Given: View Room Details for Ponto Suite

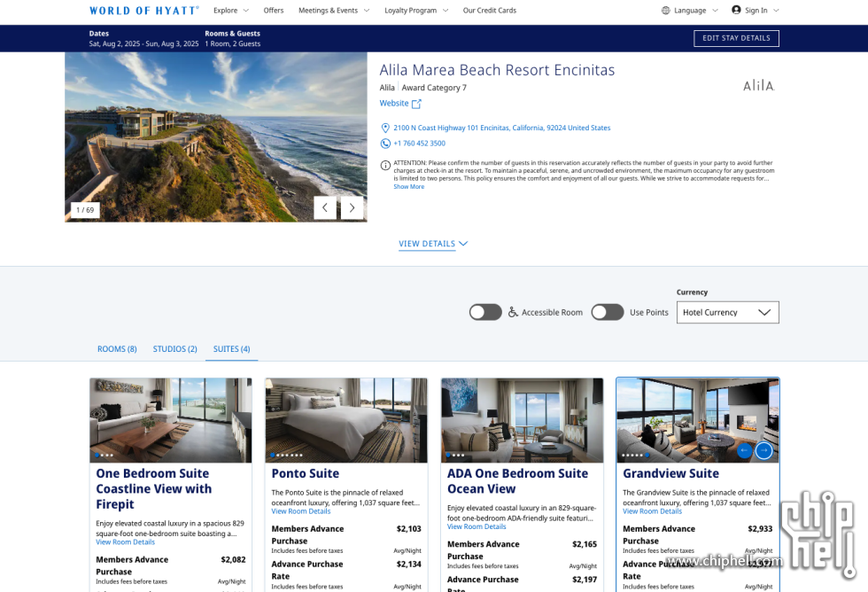Looking at the screenshot, I should pos(300,511).
